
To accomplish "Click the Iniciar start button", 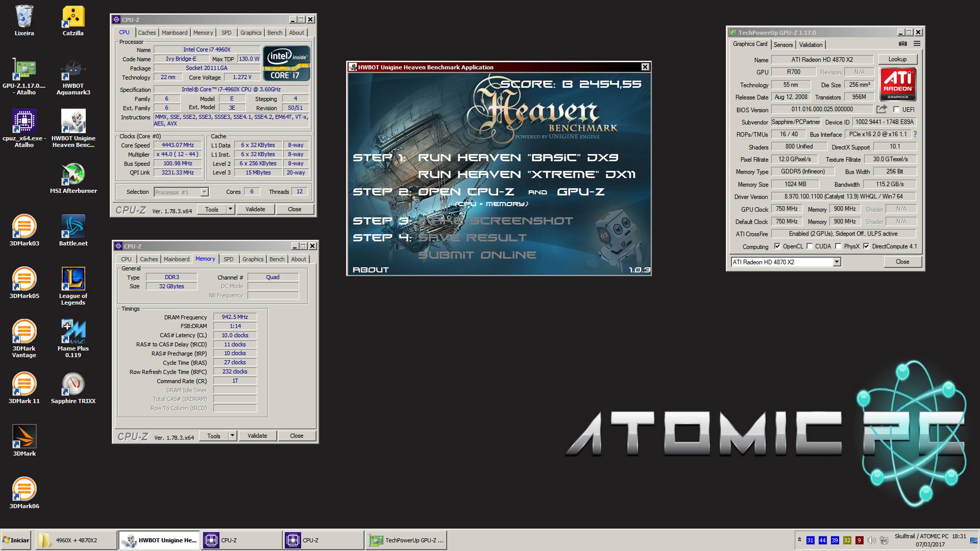I will pos(17,540).
